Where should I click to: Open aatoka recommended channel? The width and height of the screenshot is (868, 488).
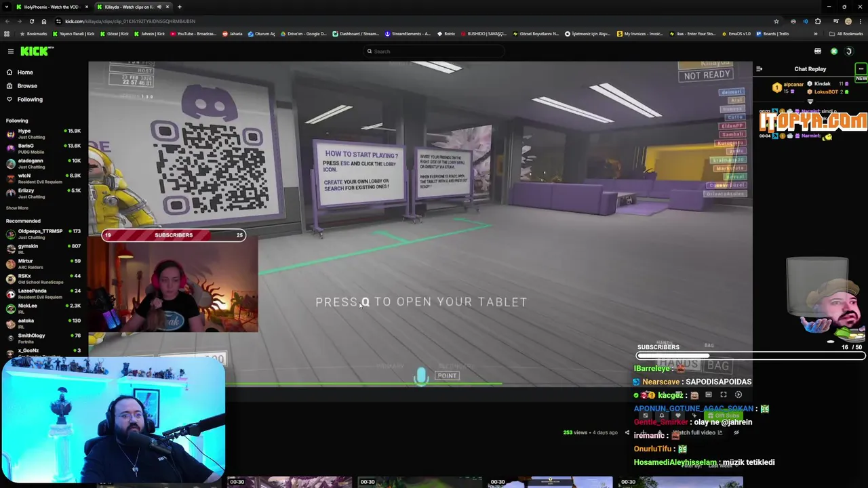pos(43,323)
